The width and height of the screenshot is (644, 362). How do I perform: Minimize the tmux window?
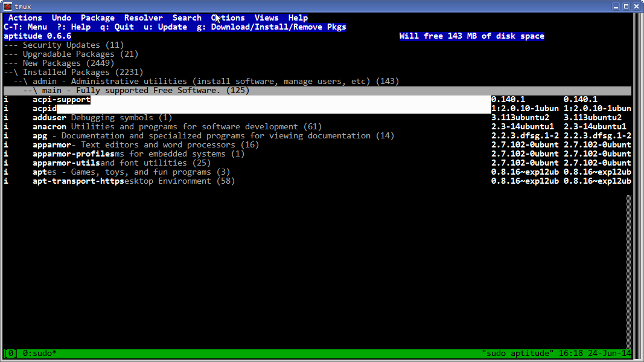[x=616, y=6]
